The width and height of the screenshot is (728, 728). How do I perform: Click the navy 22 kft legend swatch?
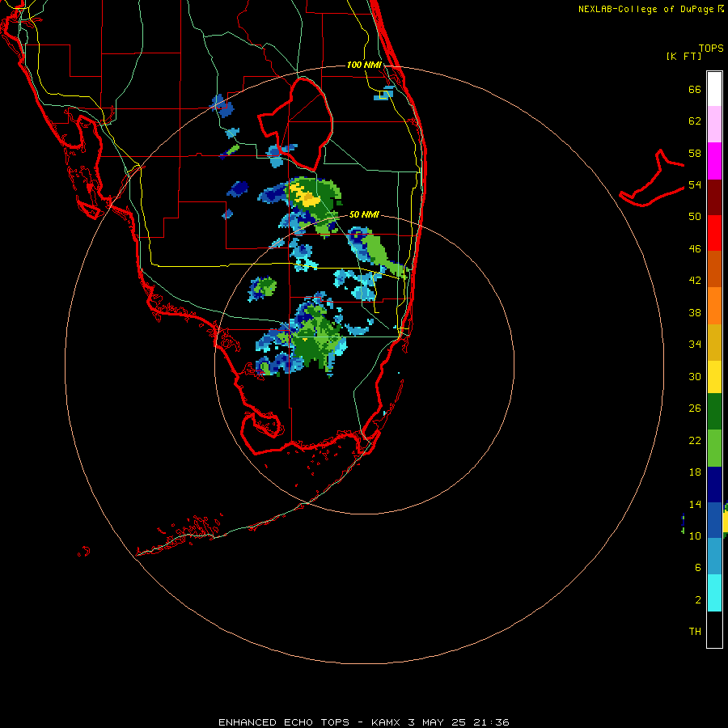[714, 485]
